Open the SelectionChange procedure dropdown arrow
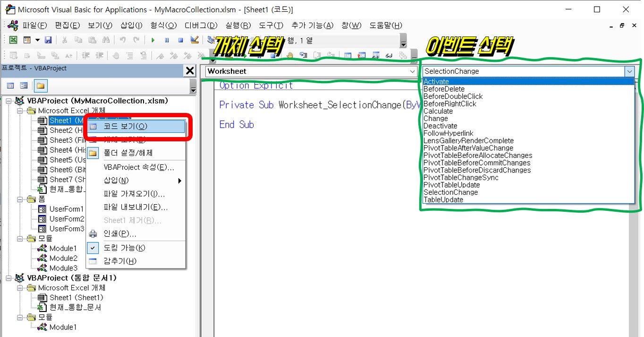Image resolution: width=644 pixels, height=337 pixels. pos(629,71)
